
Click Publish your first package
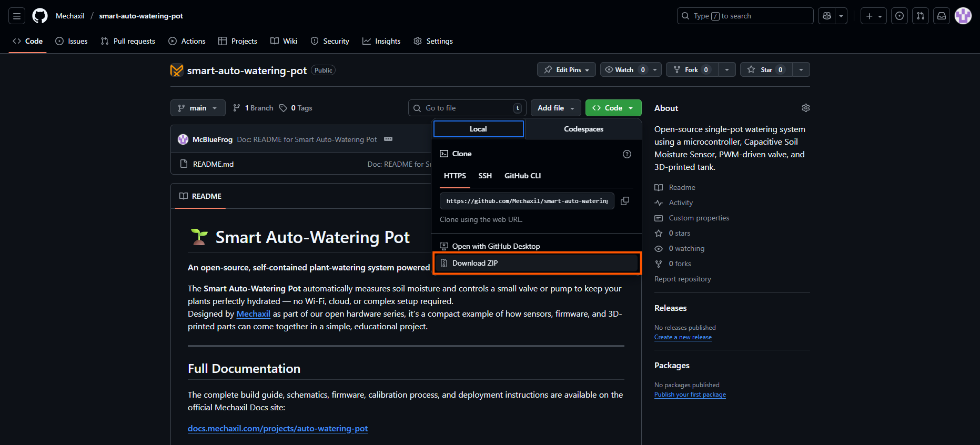coord(690,395)
